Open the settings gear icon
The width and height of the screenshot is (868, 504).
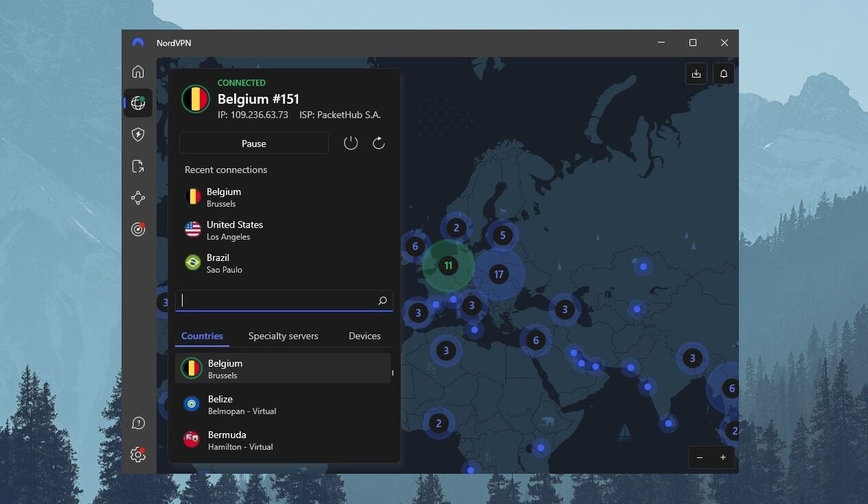[x=138, y=455]
